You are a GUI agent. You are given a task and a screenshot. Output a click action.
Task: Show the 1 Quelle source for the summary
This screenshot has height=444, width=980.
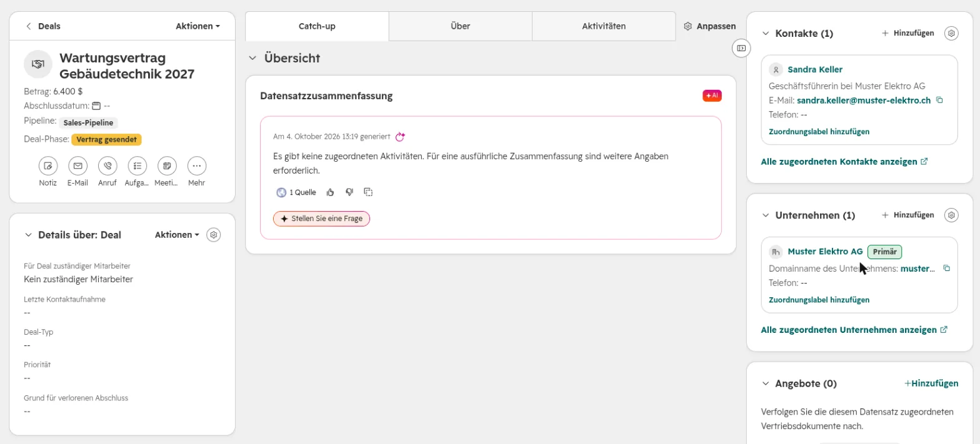296,192
